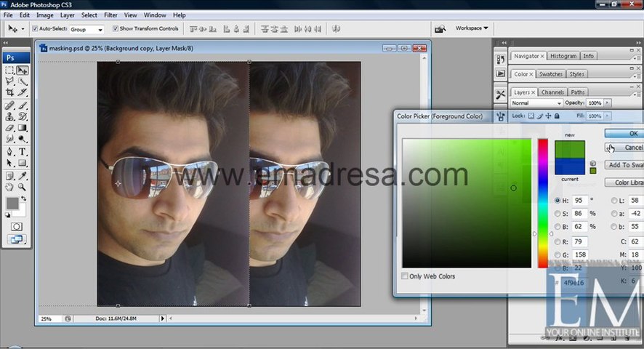Select the Healing Brush tool

(x=10, y=105)
